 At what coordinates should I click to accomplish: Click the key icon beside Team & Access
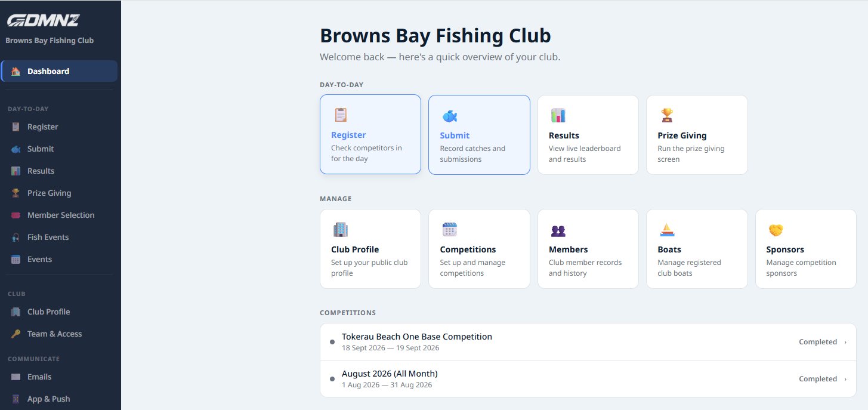click(x=16, y=334)
